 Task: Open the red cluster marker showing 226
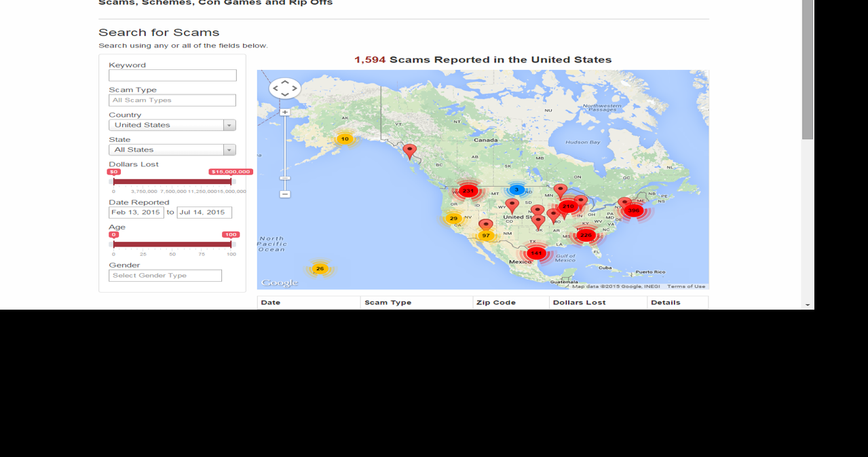pos(586,235)
